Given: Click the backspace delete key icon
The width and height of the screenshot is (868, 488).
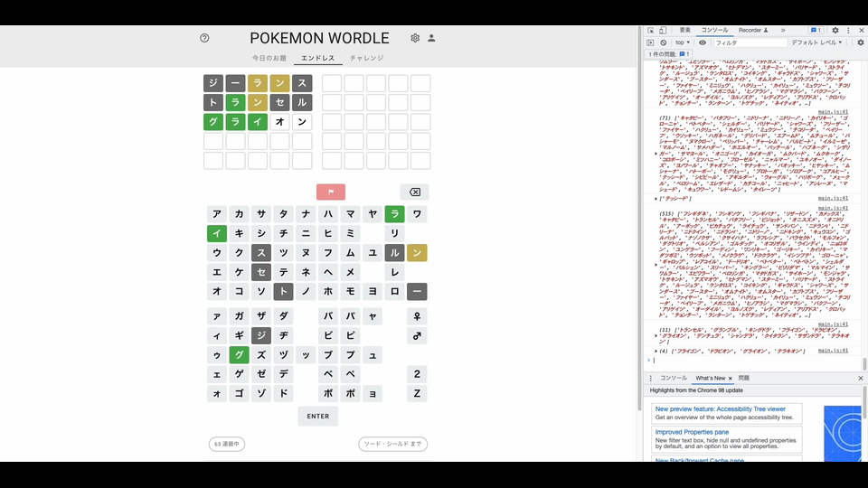Looking at the screenshot, I should click(x=415, y=192).
